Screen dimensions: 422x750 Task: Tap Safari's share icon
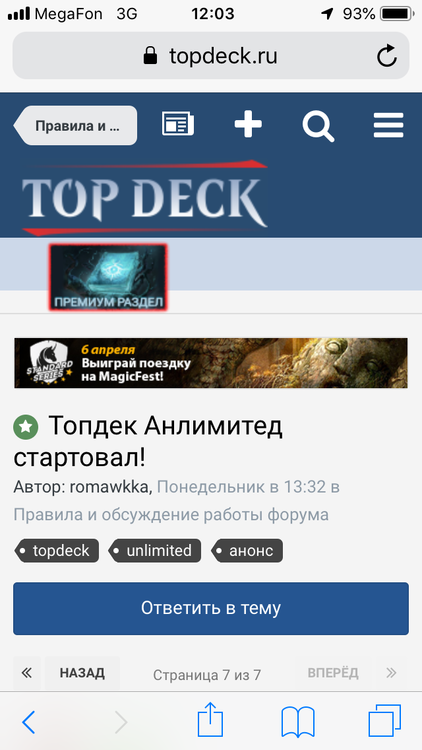tap(211, 720)
